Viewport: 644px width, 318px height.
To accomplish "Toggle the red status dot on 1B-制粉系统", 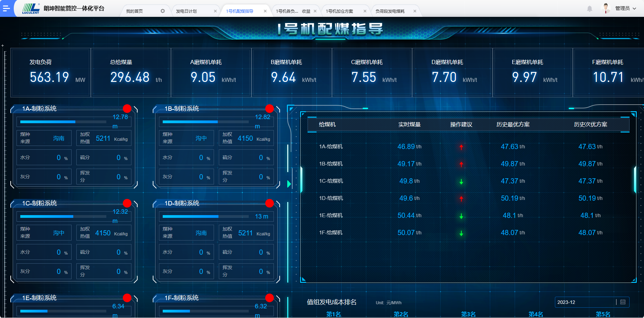I will (x=269, y=108).
